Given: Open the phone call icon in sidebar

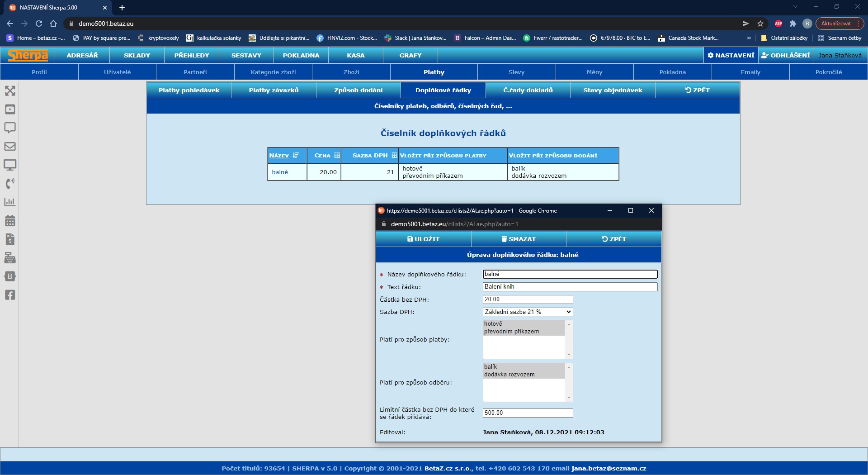Looking at the screenshot, I should pos(10,183).
